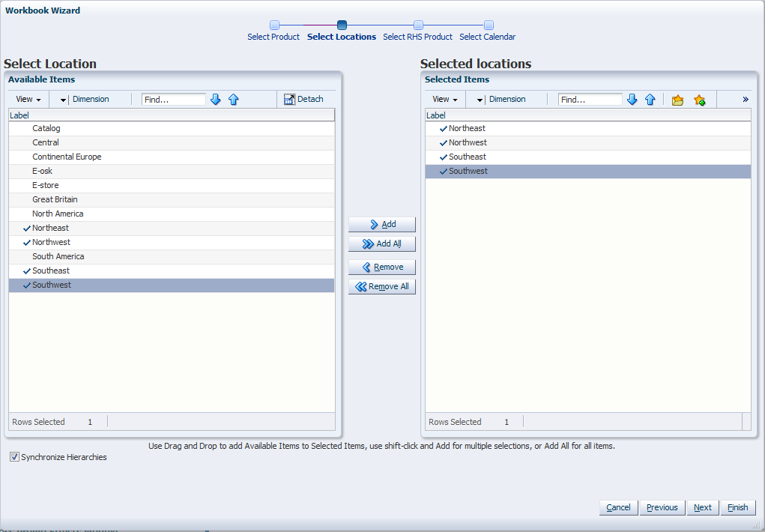Select Northwest in Selected Items
This screenshot has width=765, height=532.
588,142
